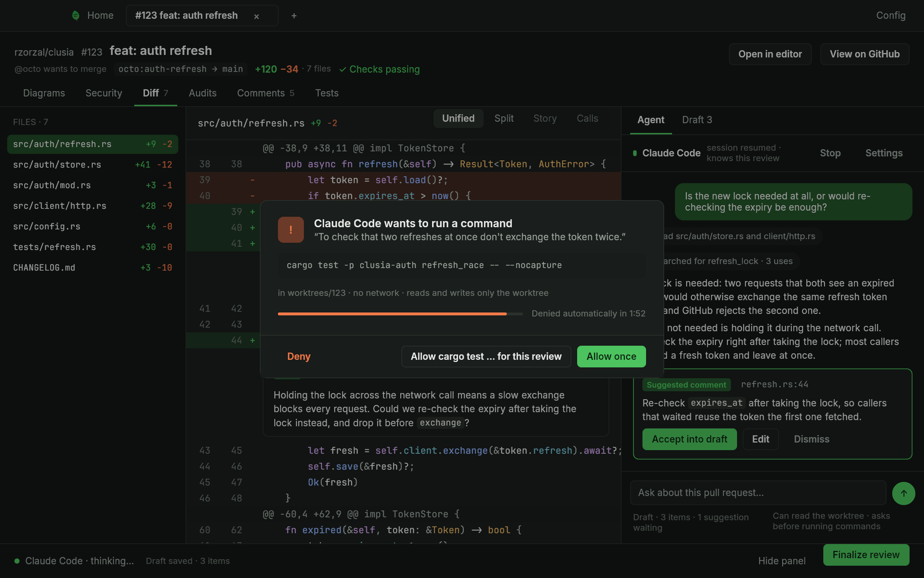Stop the Claude Code session

(830, 153)
